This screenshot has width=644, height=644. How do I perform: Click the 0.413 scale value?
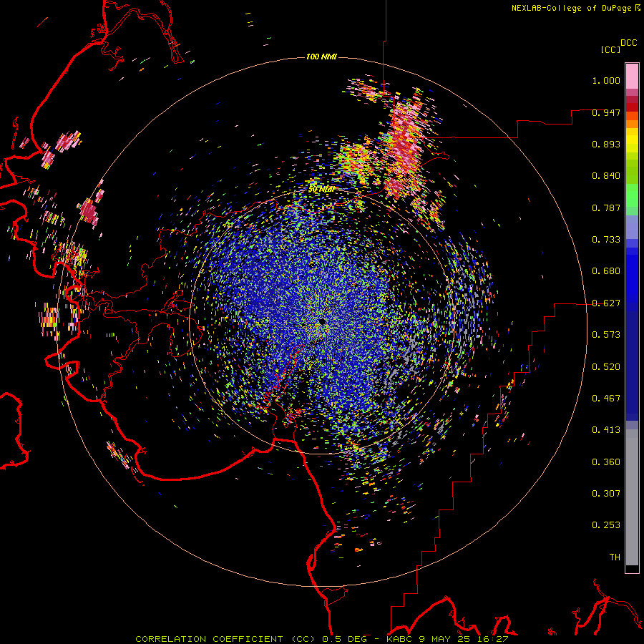(x=606, y=430)
